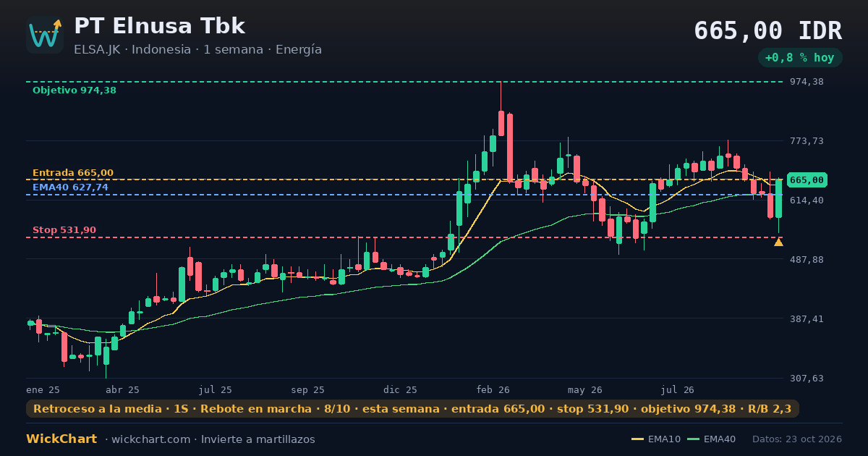Click the 665,00 IDR price header

pyautogui.click(x=767, y=30)
